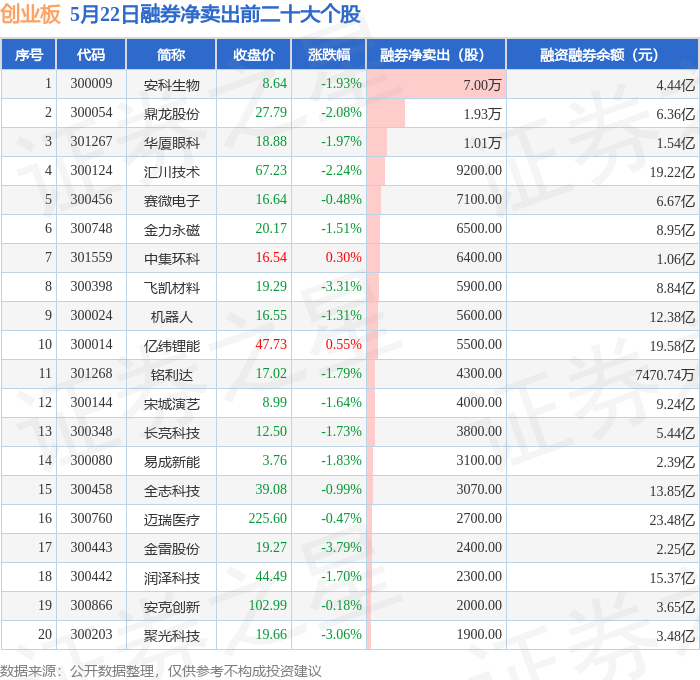Select stock code 300014

click(91, 345)
